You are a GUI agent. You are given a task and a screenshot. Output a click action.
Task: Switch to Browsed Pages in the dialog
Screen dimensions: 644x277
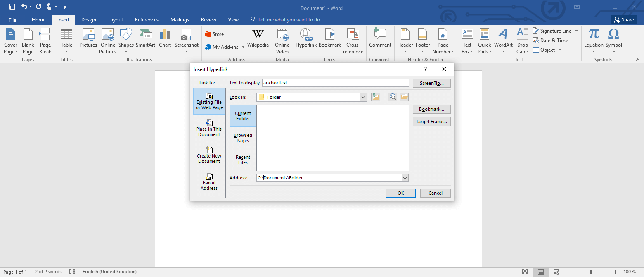(x=242, y=138)
